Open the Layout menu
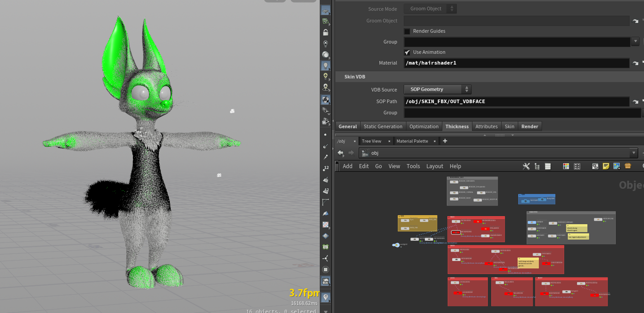Screen dimensions: 644x313 coord(434,166)
